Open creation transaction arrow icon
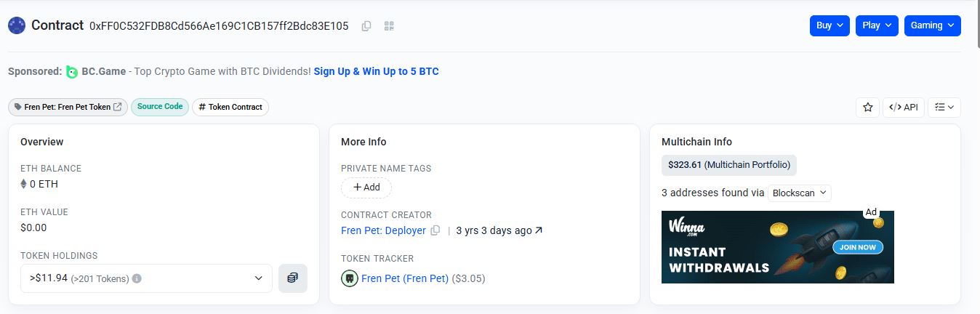Image resolution: width=980 pixels, height=314 pixels. [539, 230]
